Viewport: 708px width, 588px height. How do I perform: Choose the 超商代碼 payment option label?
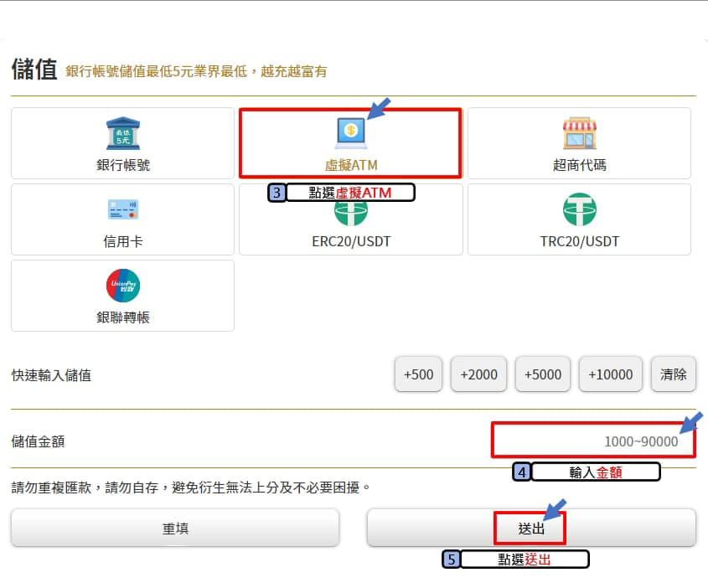point(579,165)
